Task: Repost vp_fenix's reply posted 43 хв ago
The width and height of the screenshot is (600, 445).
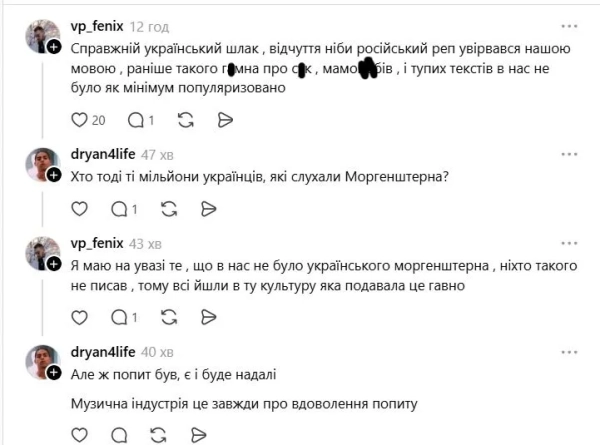Action: coord(169,318)
